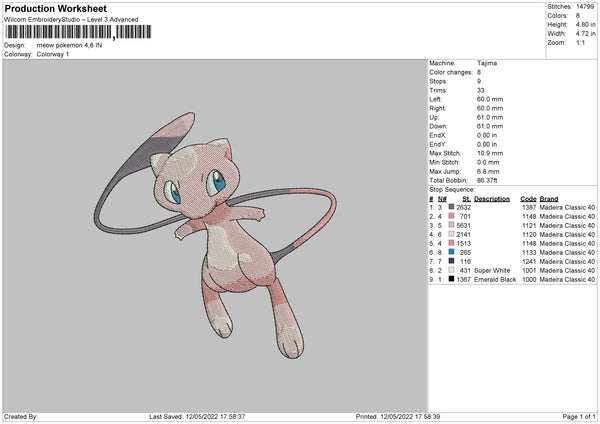
Task: Click the 'Down:' label
Action: 438,126
